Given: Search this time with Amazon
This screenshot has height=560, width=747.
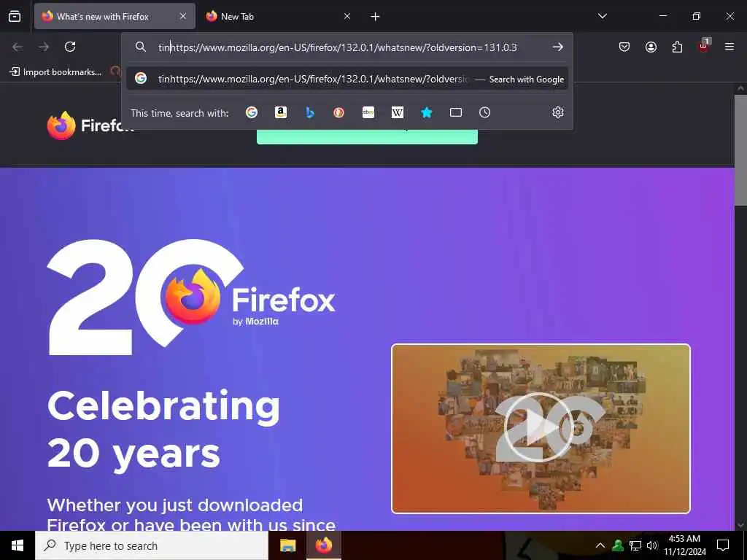Looking at the screenshot, I should 281,112.
